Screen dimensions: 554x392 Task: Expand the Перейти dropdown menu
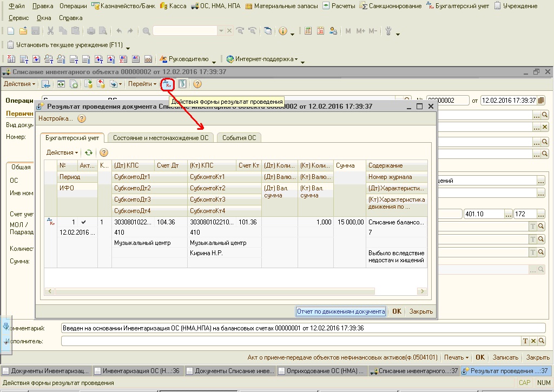pyautogui.click(x=142, y=84)
